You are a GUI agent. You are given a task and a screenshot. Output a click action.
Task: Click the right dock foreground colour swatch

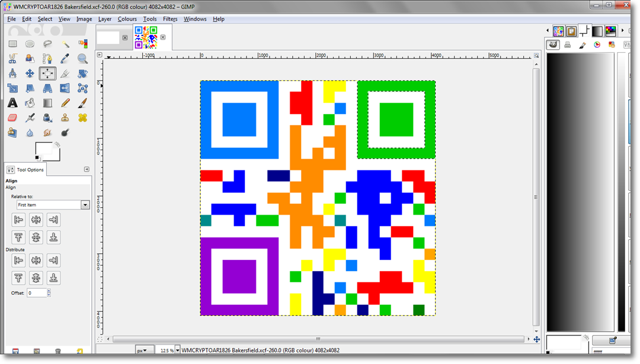563,342
